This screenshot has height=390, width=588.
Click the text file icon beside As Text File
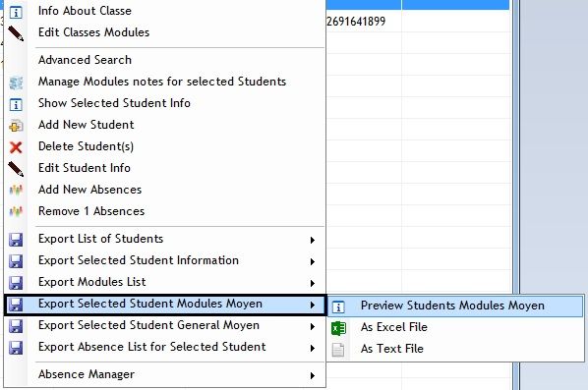click(338, 350)
